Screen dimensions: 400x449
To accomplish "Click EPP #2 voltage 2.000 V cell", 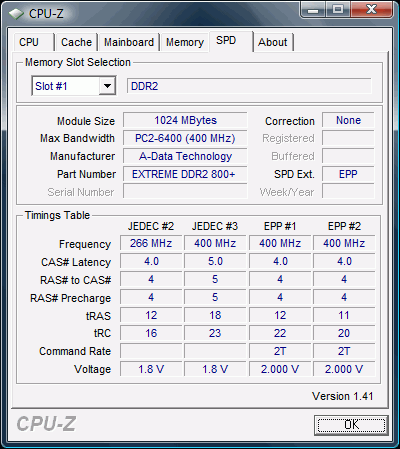I will click(344, 369).
